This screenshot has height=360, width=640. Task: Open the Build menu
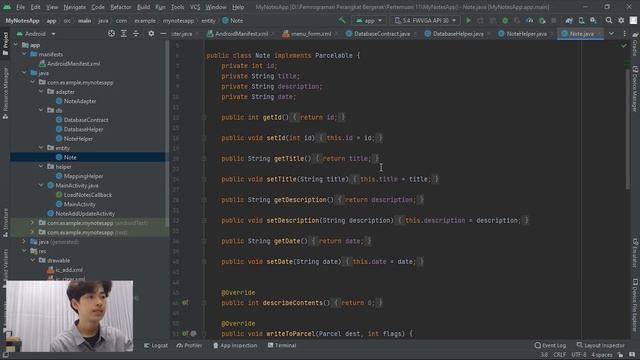tap(143, 7)
